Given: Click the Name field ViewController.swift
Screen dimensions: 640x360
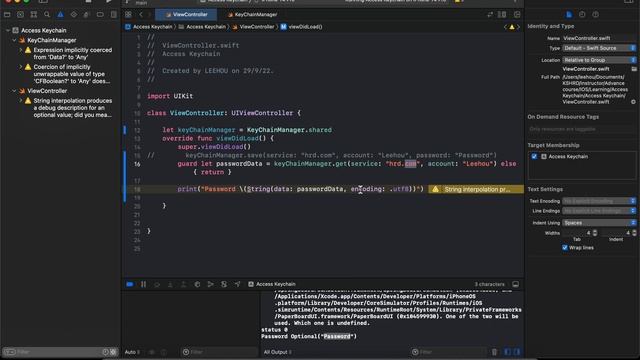Looking at the screenshot, I should pos(599,38).
